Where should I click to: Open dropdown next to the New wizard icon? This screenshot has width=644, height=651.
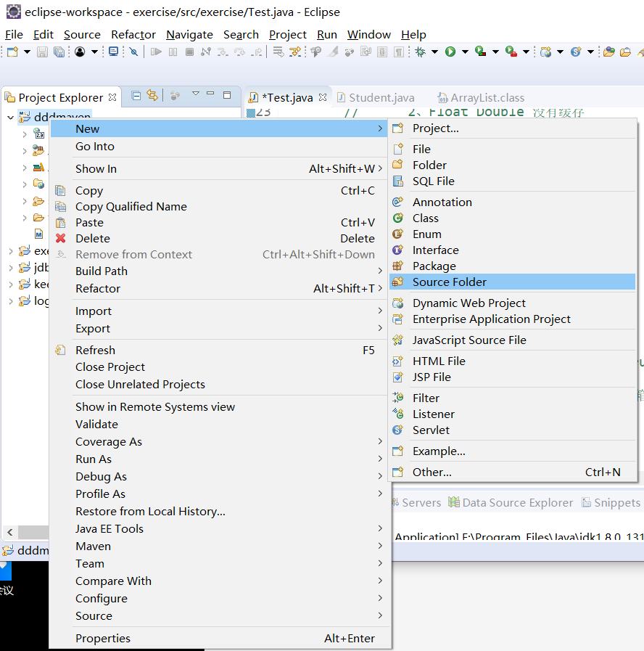click(27, 52)
